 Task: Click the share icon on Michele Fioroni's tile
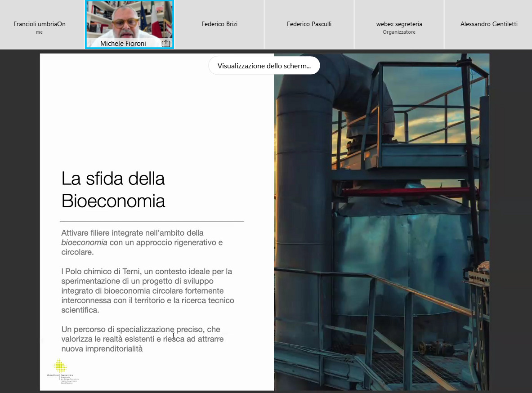pos(166,44)
